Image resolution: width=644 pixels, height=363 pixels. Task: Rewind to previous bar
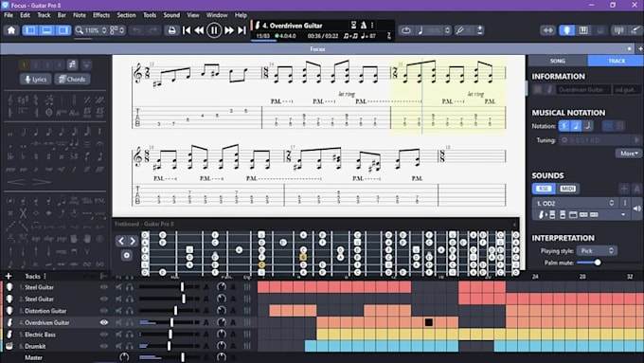click(199, 30)
